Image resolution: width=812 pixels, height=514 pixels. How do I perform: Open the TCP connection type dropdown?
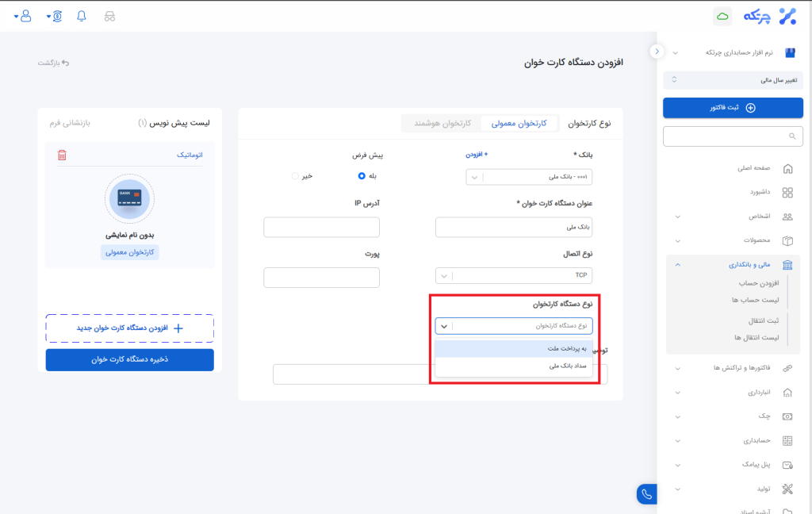tap(514, 276)
